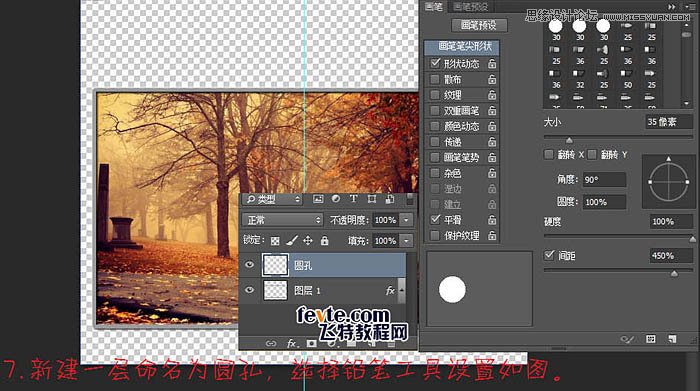Switch to 画笔预设 tab
The width and height of the screenshot is (700, 391).
click(470, 7)
